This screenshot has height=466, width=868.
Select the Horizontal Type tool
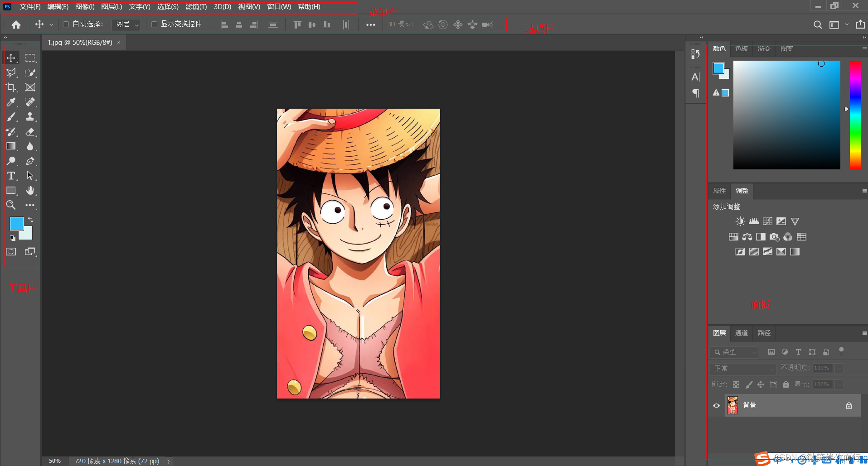click(11, 176)
